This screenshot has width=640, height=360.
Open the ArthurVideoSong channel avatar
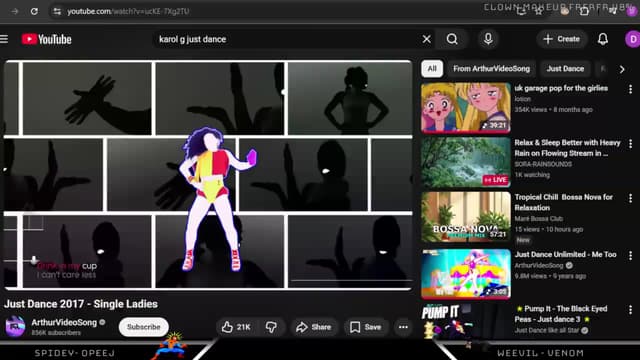15,327
